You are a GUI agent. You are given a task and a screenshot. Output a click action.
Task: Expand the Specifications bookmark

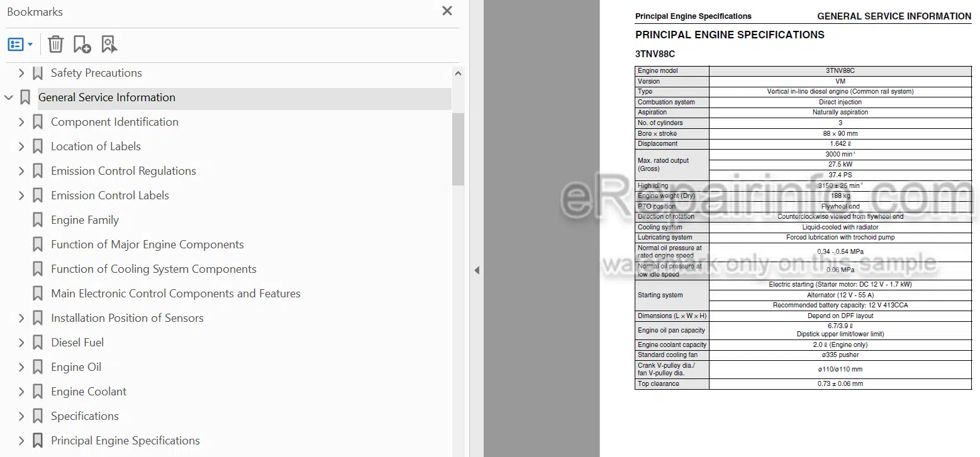[x=21, y=416]
